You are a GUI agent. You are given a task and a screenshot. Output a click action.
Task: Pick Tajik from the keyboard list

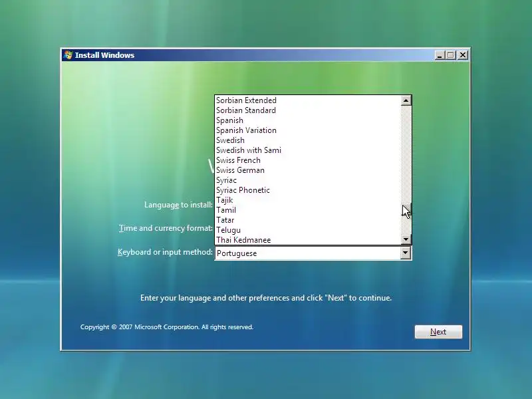pos(308,200)
